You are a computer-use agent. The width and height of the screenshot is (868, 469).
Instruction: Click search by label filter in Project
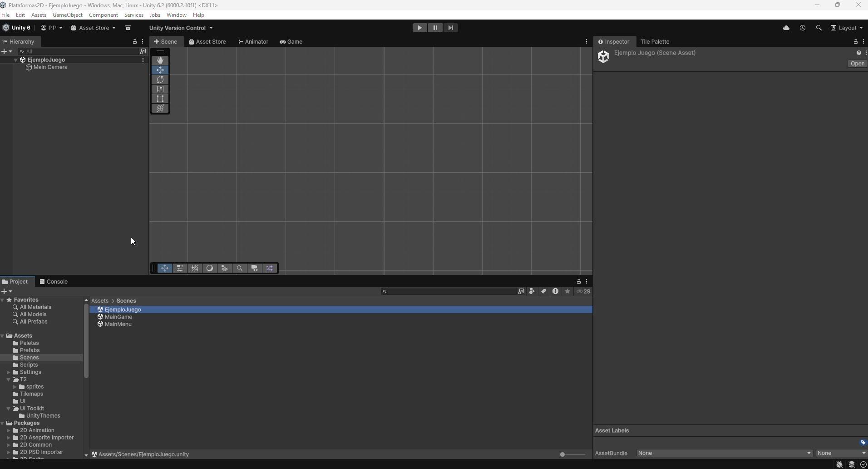pyautogui.click(x=543, y=291)
